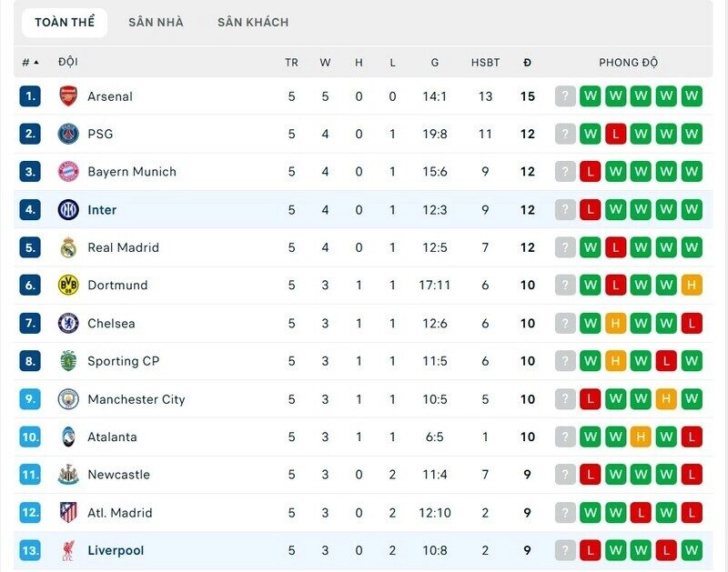Screen dimensions: 728x572
Task: Click Arsenal's gray upcoming match badge
Action: coord(565,95)
